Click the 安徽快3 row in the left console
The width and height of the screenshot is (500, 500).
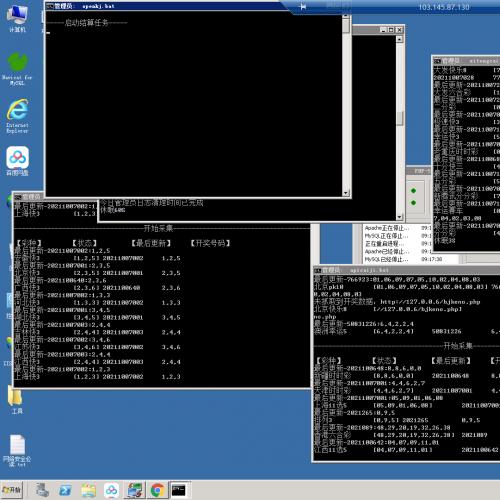[x=97, y=258]
